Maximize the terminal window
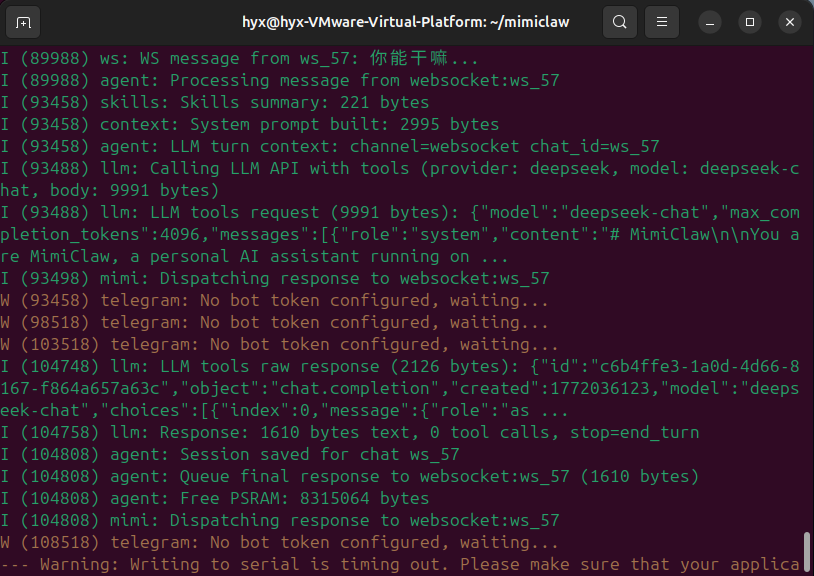814x576 pixels. coord(750,22)
